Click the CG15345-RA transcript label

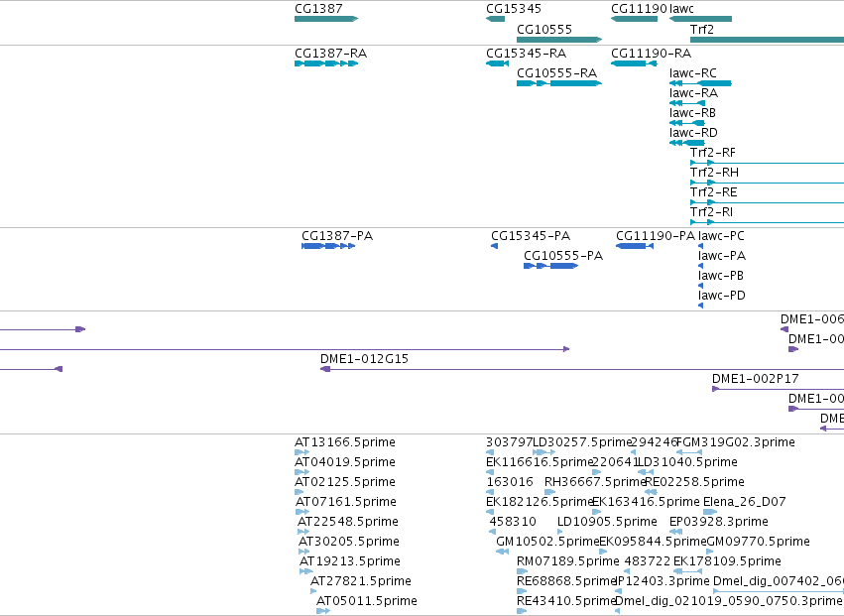[526, 54]
